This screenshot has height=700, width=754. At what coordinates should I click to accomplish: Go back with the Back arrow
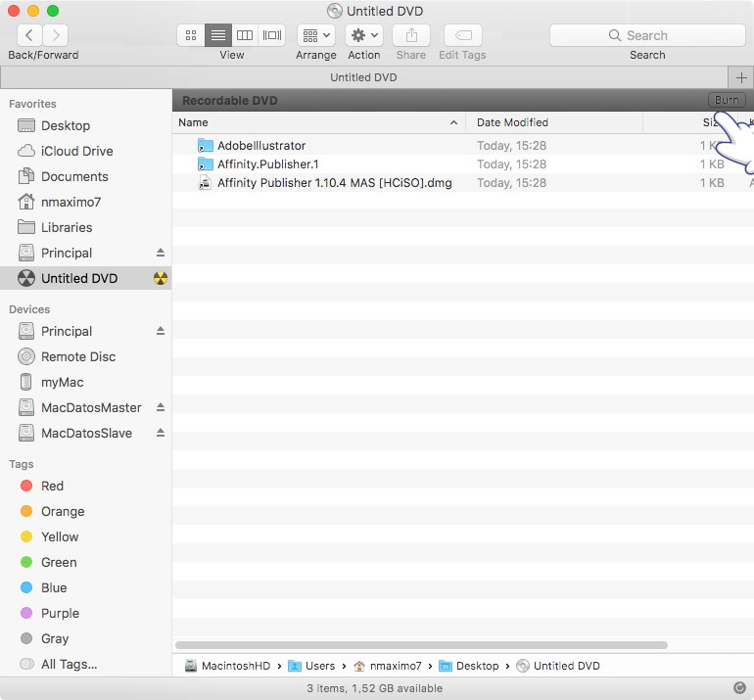click(29, 35)
